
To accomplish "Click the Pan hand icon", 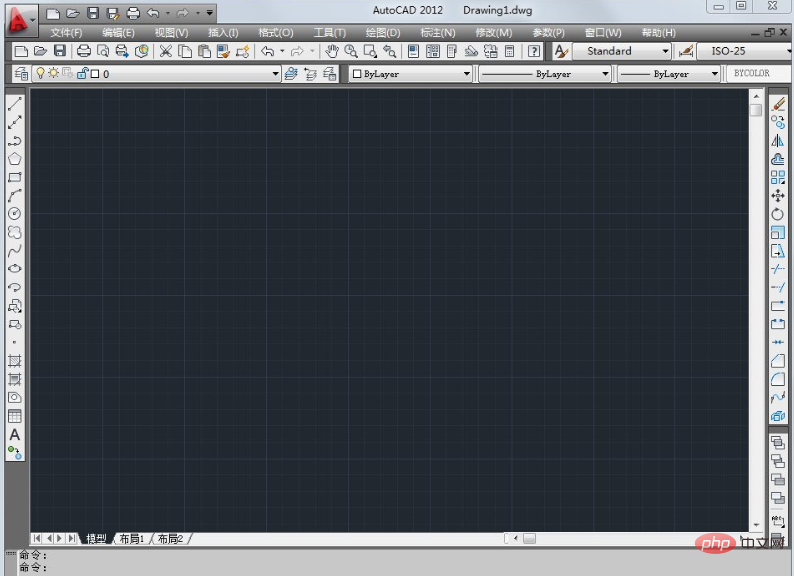I will (x=332, y=51).
